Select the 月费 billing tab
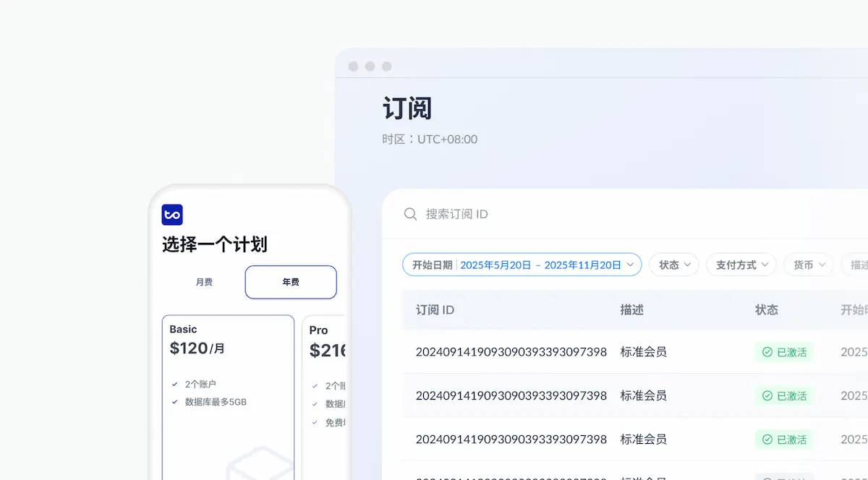 click(x=204, y=282)
